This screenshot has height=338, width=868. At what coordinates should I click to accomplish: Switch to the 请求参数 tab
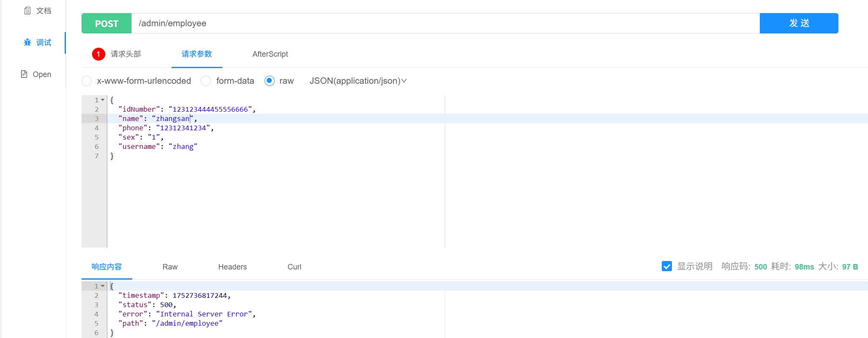197,54
